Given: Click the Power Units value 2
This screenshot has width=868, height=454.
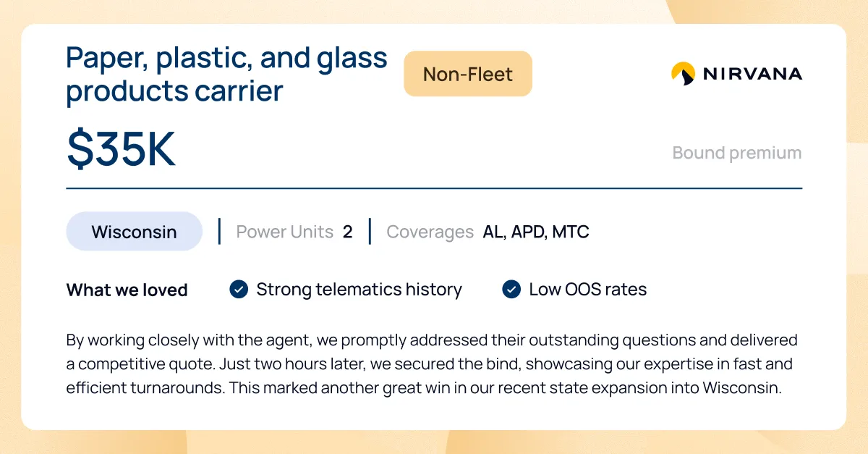Looking at the screenshot, I should coord(348,232).
